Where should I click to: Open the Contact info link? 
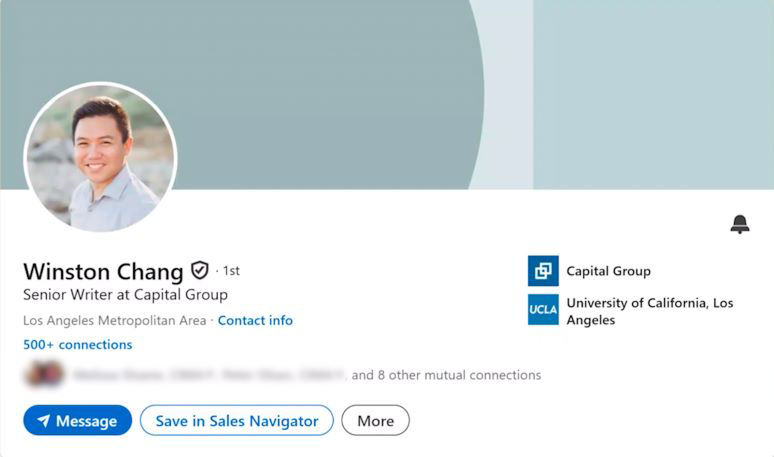click(255, 321)
